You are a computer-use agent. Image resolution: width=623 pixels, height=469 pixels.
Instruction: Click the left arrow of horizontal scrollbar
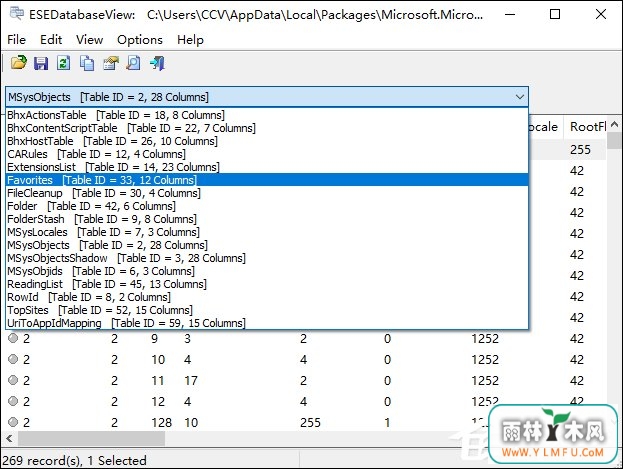coord(10,439)
